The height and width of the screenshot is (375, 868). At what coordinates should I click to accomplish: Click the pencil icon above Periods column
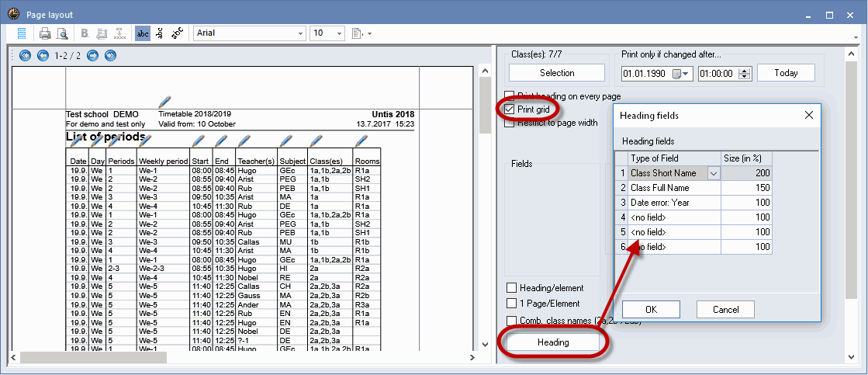115,141
